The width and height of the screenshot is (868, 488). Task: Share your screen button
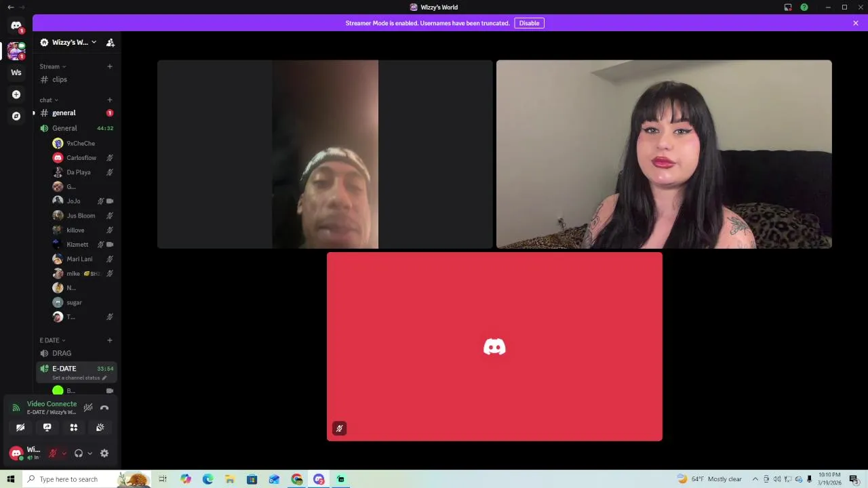pos(47,428)
